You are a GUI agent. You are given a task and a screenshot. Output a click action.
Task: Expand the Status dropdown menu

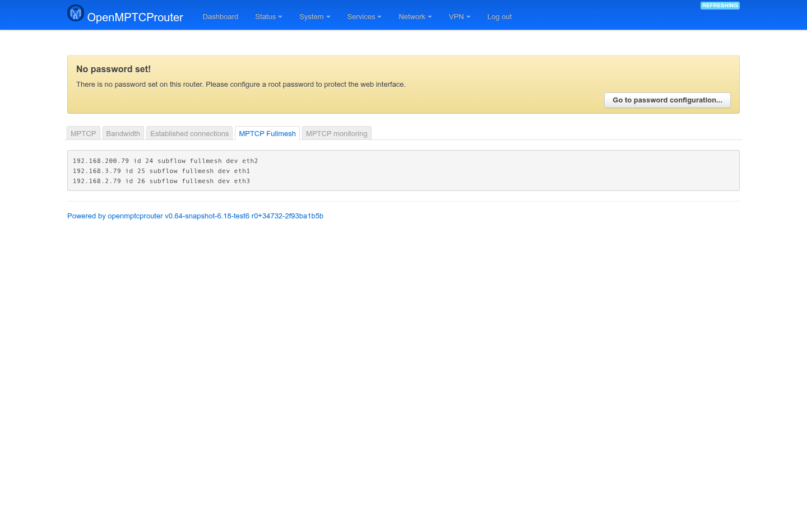[x=268, y=17]
